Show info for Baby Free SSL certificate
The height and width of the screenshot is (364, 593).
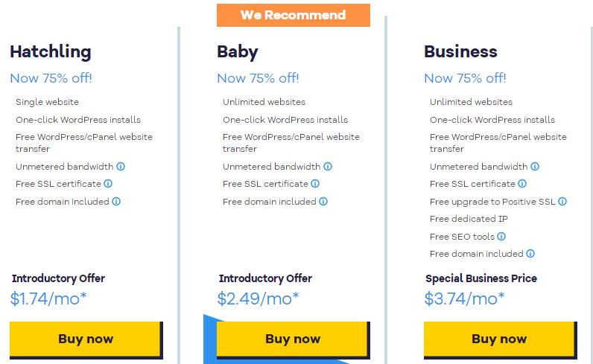[x=315, y=184]
